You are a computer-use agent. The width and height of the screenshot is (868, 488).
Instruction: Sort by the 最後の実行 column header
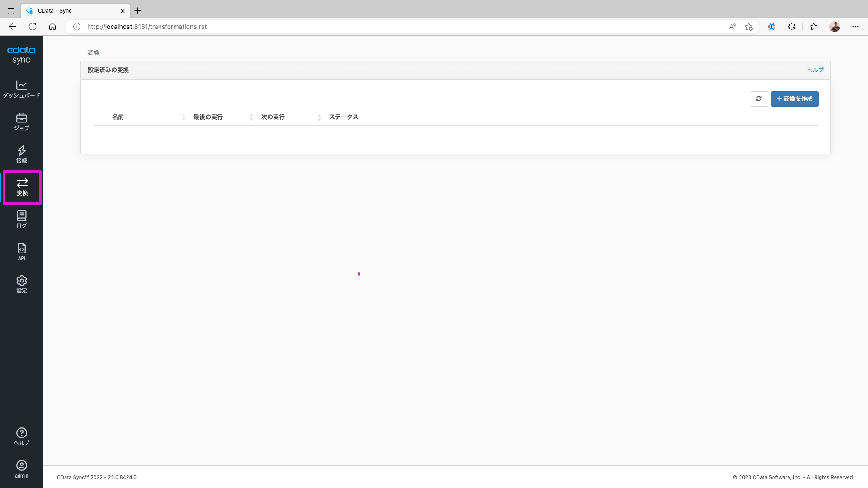208,117
